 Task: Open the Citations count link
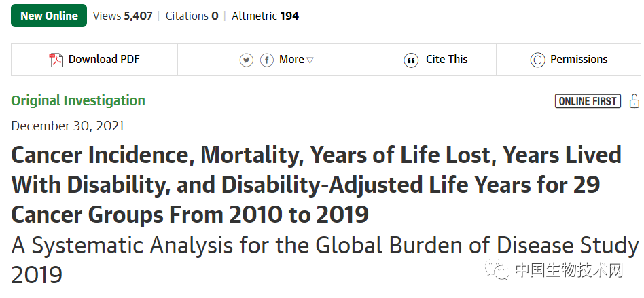point(192,16)
